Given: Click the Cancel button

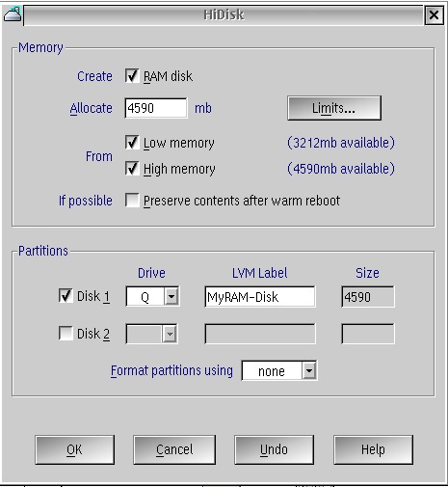Looking at the screenshot, I should pos(174,449).
